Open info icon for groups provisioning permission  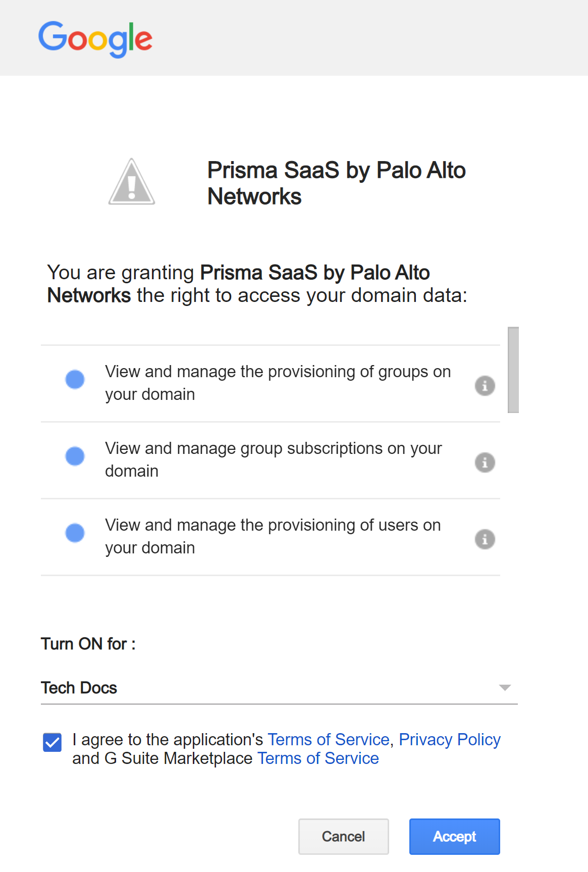485,386
